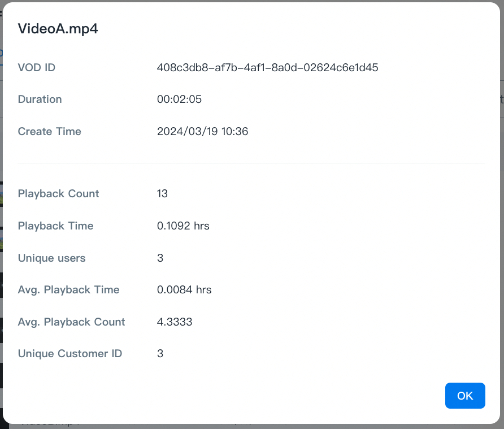Click the VOD ID label
This screenshot has width=504, height=429.
click(x=37, y=68)
